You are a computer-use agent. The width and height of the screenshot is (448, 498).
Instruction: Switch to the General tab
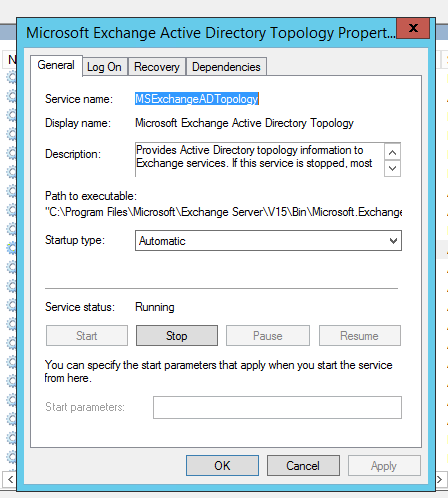click(x=56, y=65)
